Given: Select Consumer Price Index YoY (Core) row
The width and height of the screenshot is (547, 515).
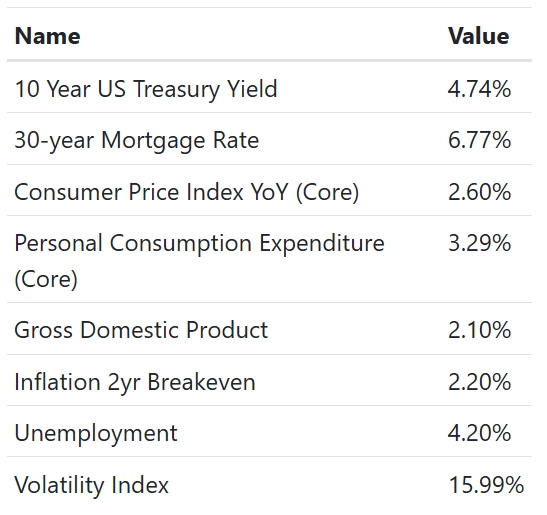Looking at the screenshot, I should 269,191.
